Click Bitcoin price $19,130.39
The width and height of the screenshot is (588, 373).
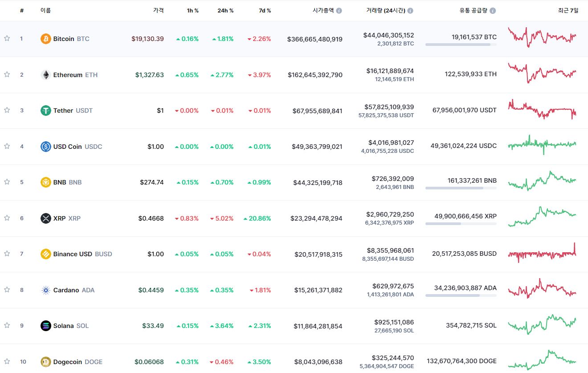pos(147,39)
